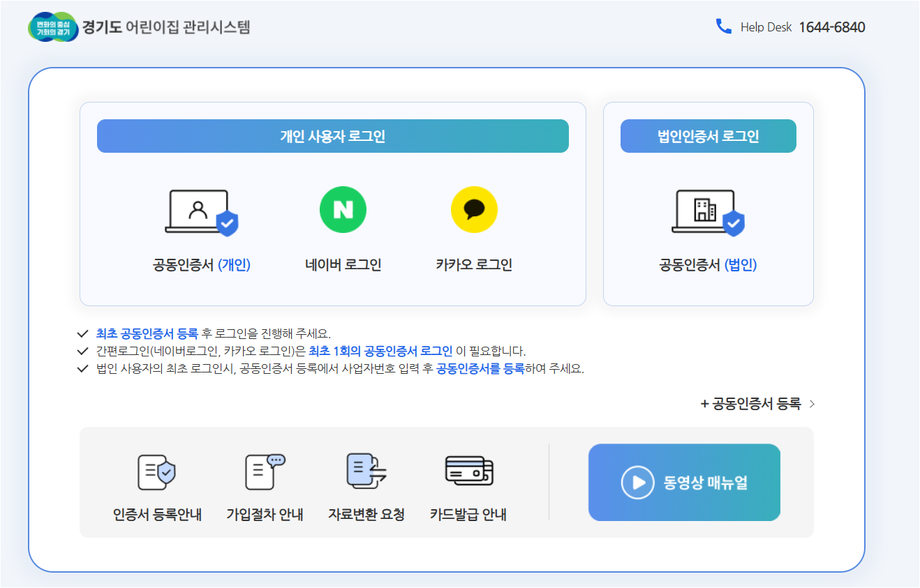Select the personal certificate laptop icon
Viewport: 920px width, 588px height.
(202, 213)
